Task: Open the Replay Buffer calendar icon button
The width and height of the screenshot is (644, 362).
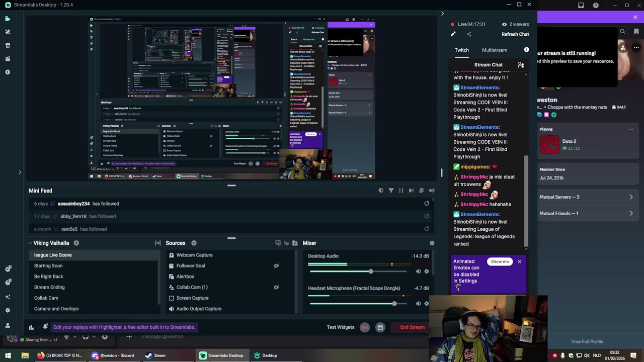Action: click(x=380, y=327)
